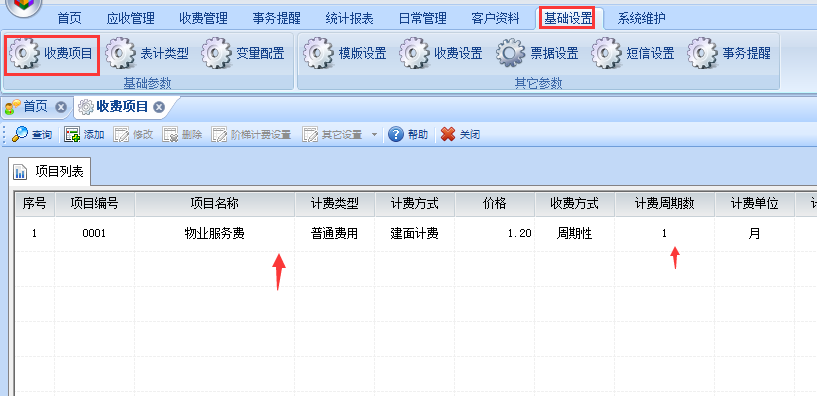Viewport: 817px width, 396px height.
Task: Switch to the 收费管理 ribbon tab
Action: click(x=203, y=19)
